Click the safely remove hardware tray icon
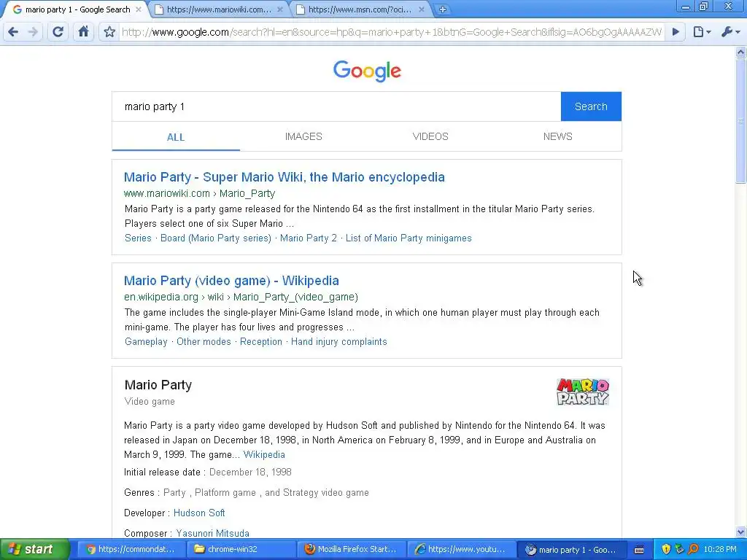Image resolution: width=747 pixels, height=560 pixels. pos(679,549)
